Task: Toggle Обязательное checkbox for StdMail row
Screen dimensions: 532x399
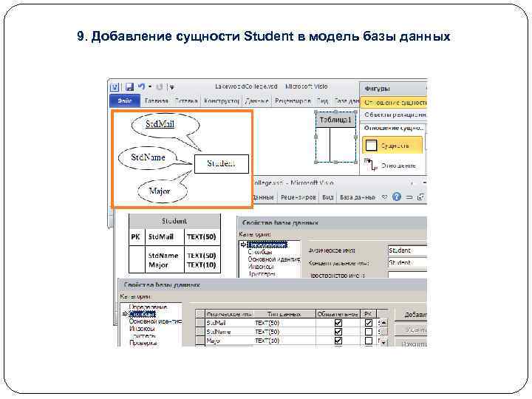Action: click(x=338, y=323)
